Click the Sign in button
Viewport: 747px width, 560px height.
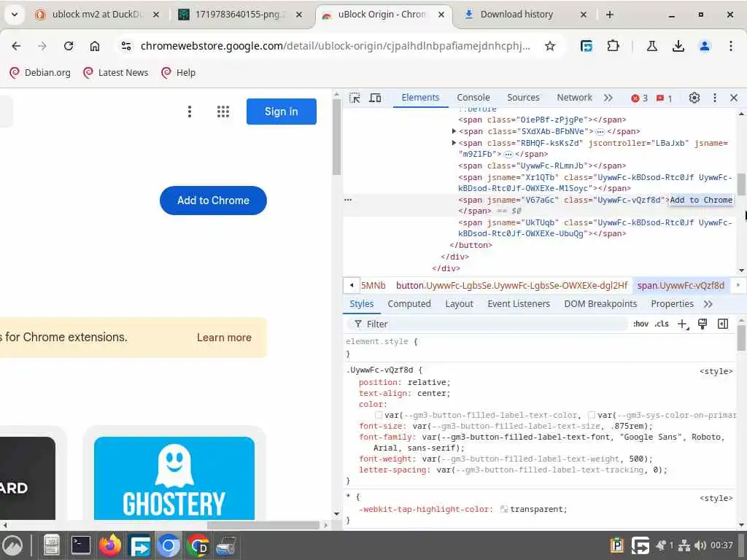(x=281, y=112)
